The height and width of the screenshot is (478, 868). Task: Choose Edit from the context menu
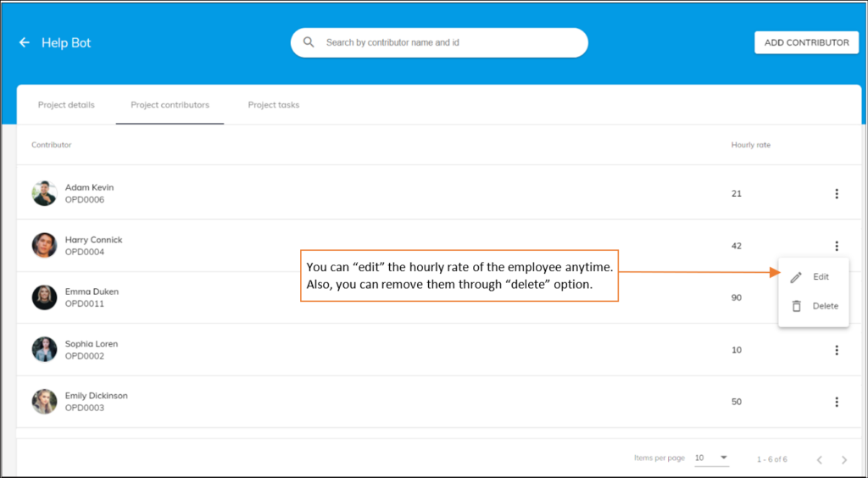(x=821, y=277)
